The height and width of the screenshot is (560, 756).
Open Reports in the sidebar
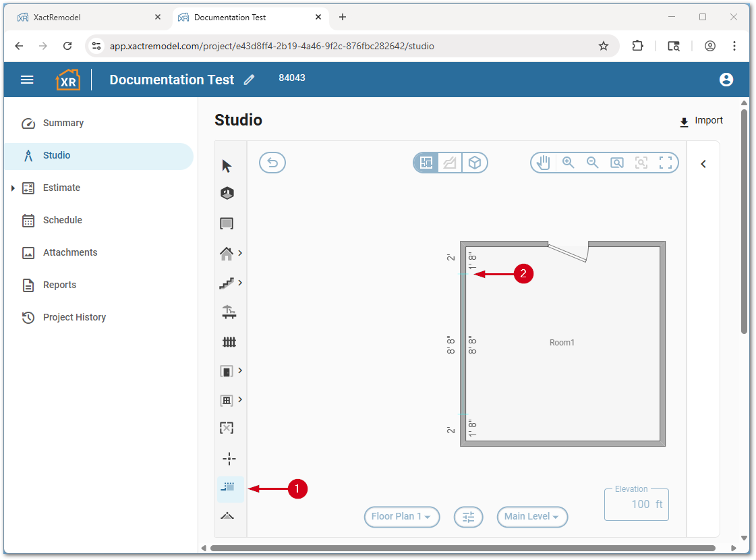click(x=59, y=285)
